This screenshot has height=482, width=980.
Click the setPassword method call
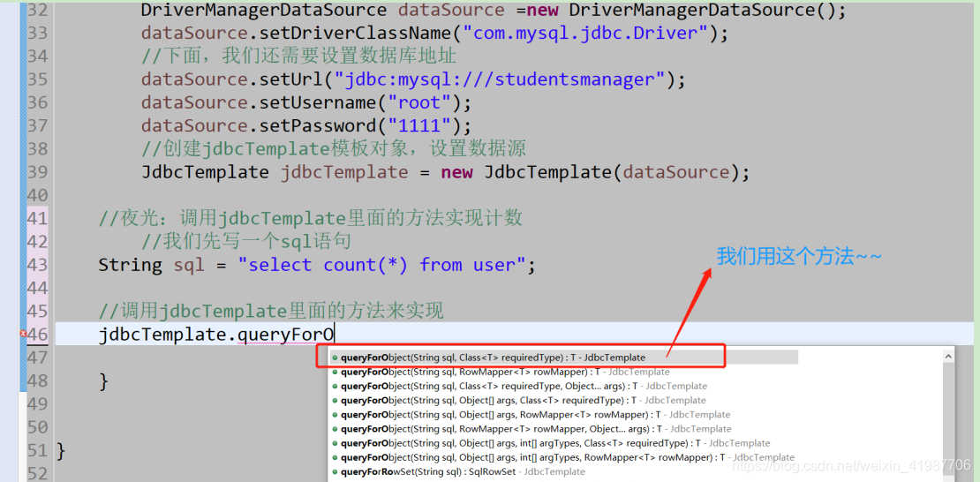(x=319, y=125)
